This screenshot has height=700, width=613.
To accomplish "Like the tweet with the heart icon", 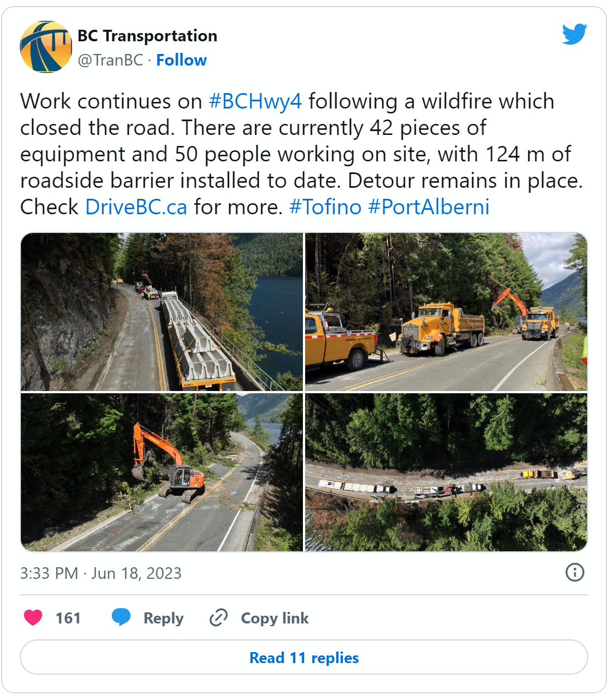I will point(33,618).
